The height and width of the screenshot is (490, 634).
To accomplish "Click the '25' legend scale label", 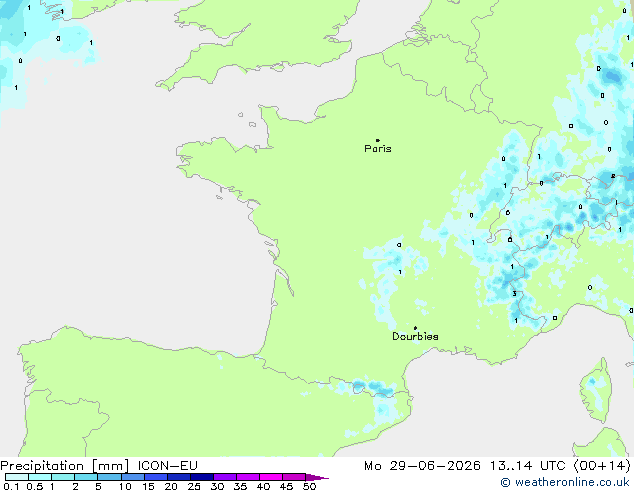I will coord(194,486).
